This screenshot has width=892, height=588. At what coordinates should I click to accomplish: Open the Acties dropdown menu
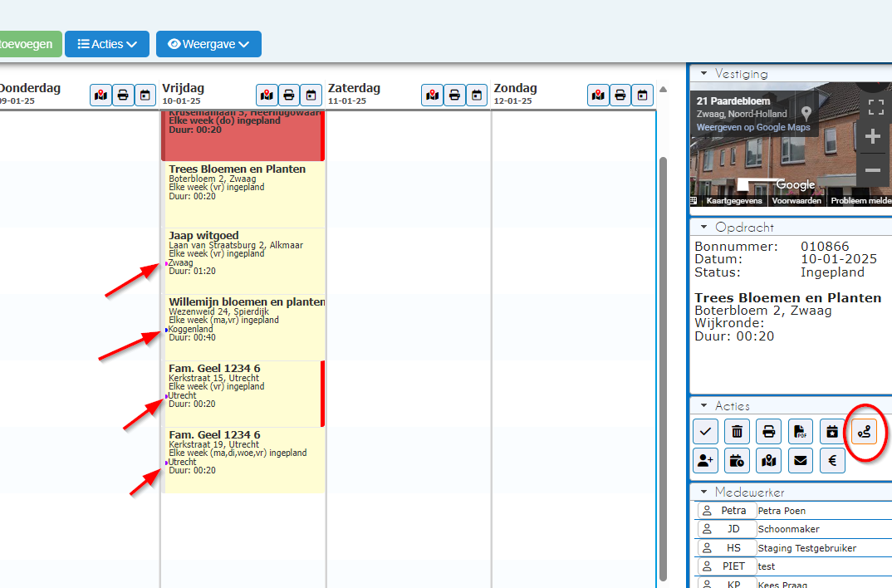107,44
